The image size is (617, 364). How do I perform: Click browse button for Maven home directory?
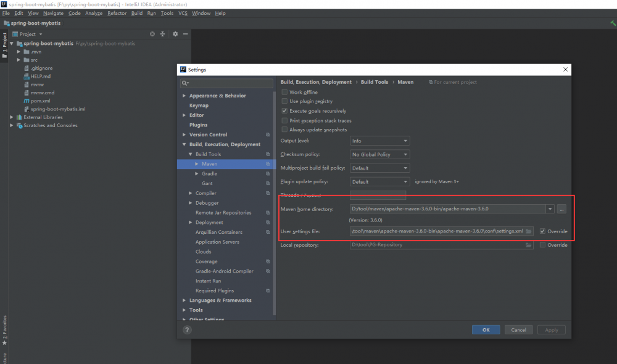point(561,209)
